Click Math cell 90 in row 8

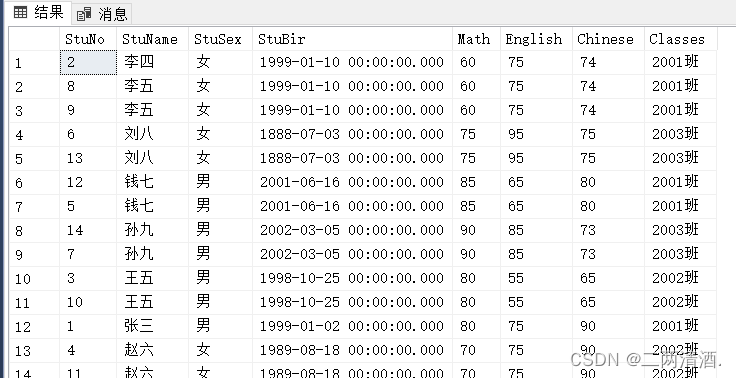pyautogui.click(x=476, y=231)
